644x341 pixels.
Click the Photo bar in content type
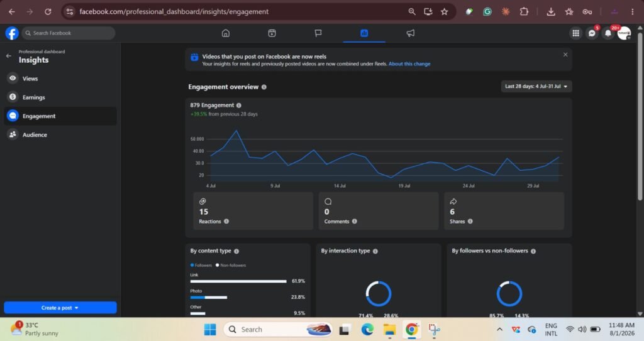209,298
